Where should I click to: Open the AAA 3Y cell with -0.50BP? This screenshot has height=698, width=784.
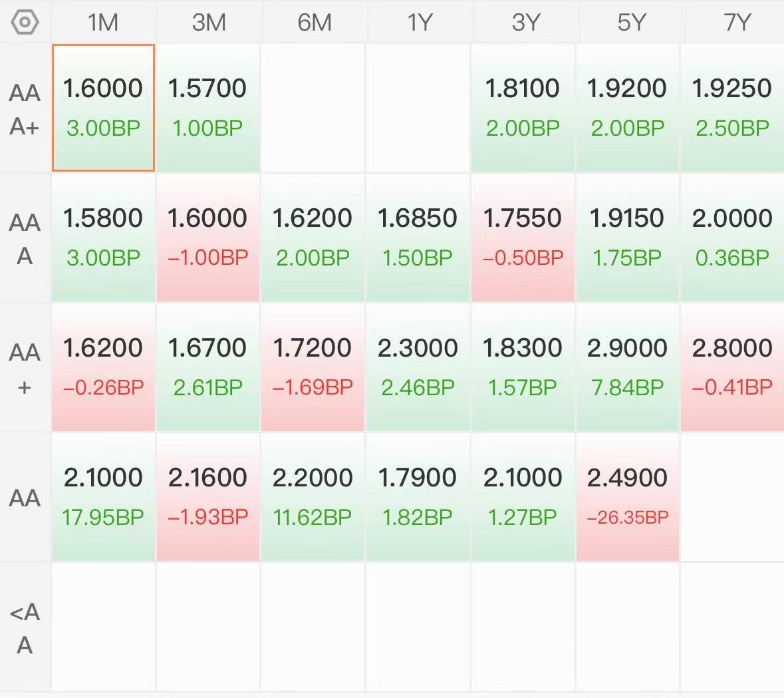click(x=523, y=238)
